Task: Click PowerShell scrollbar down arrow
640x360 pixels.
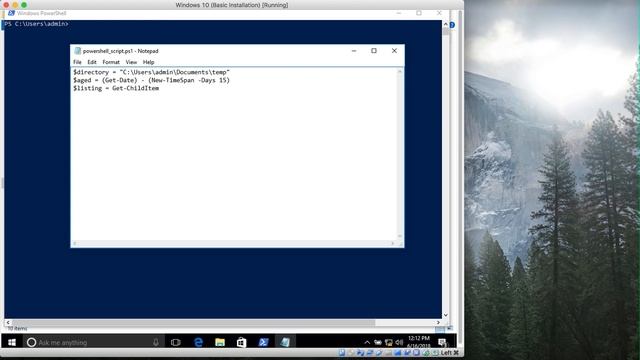Action: (x=445, y=315)
